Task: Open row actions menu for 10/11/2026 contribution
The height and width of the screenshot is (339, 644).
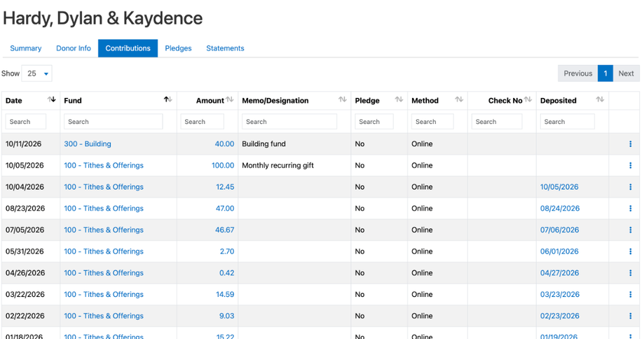Action: tap(630, 144)
